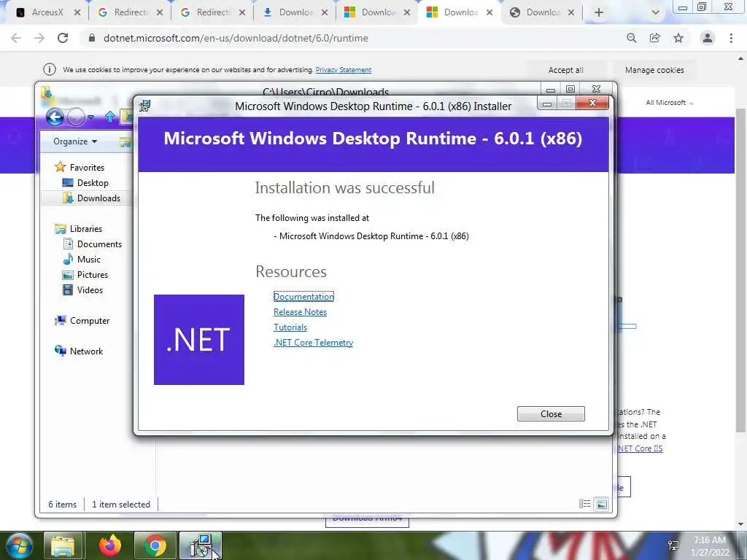
Task: Switch to Download tab with arrow icon
Action: point(295,12)
